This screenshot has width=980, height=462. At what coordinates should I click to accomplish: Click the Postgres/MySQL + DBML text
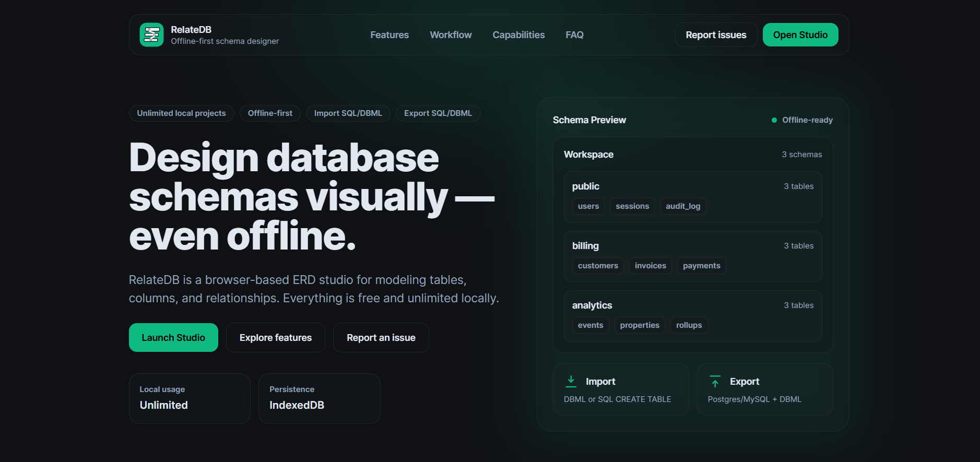coord(754,399)
